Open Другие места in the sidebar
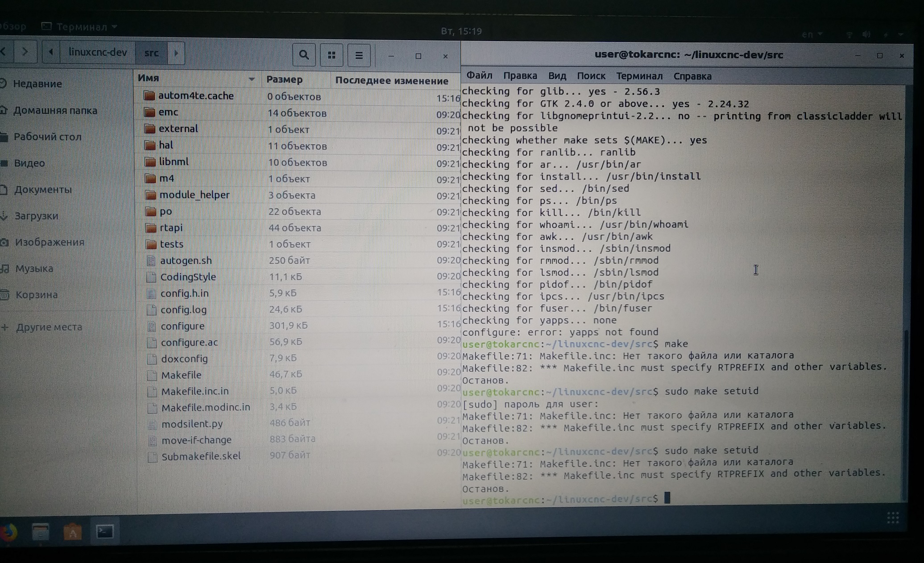924x563 pixels. click(x=49, y=327)
